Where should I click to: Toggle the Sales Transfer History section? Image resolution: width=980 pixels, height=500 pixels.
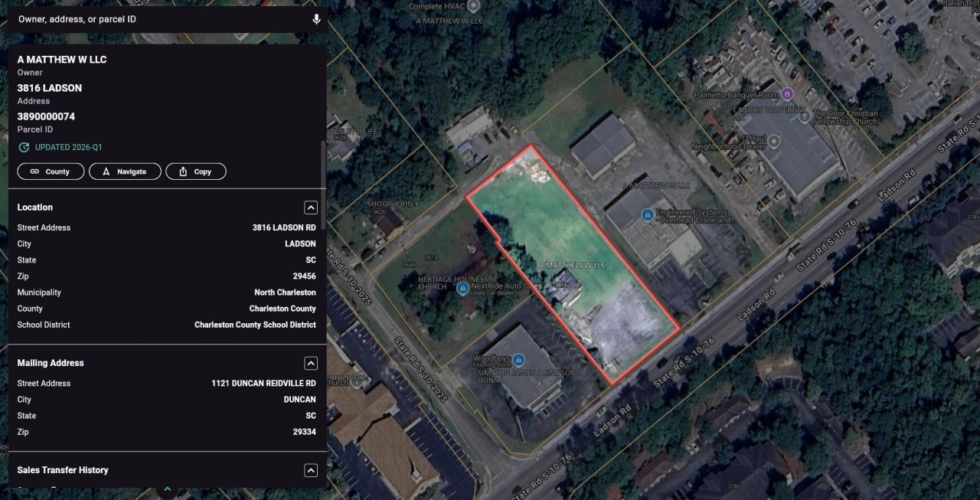point(310,470)
